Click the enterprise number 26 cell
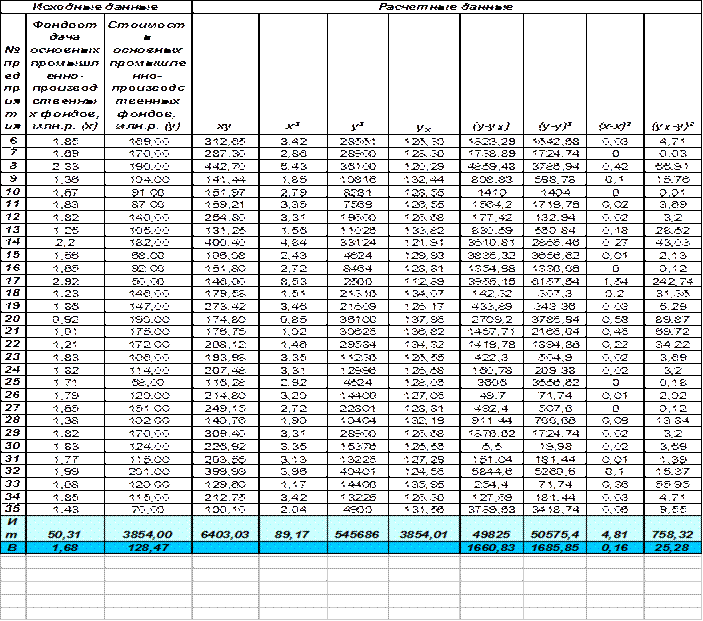The height and width of the screenshot is (621, 703). [13, 395]
